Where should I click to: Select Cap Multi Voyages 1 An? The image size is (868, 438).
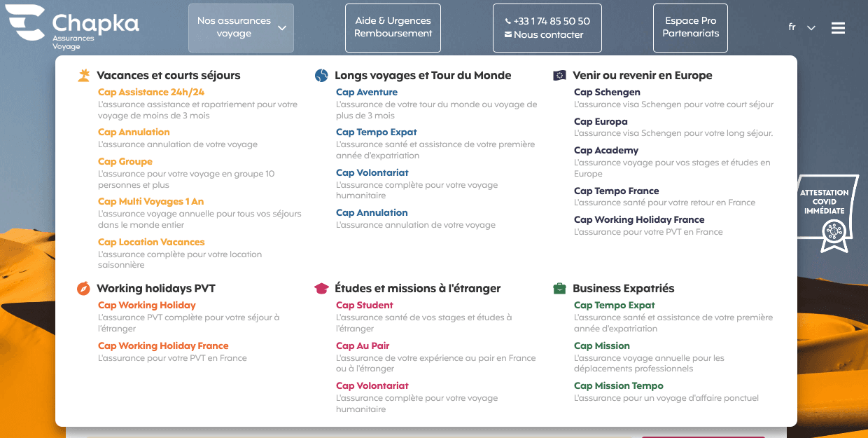[x=150, y=201]
